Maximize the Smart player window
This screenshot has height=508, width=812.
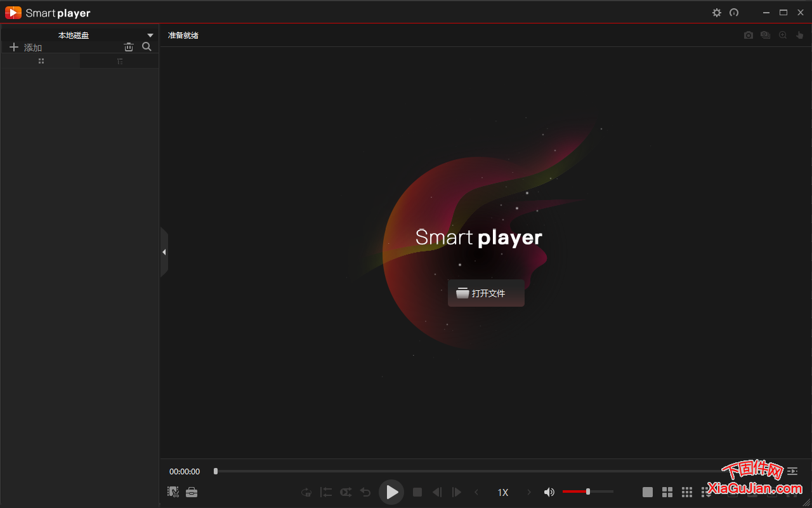pos(783,13)
